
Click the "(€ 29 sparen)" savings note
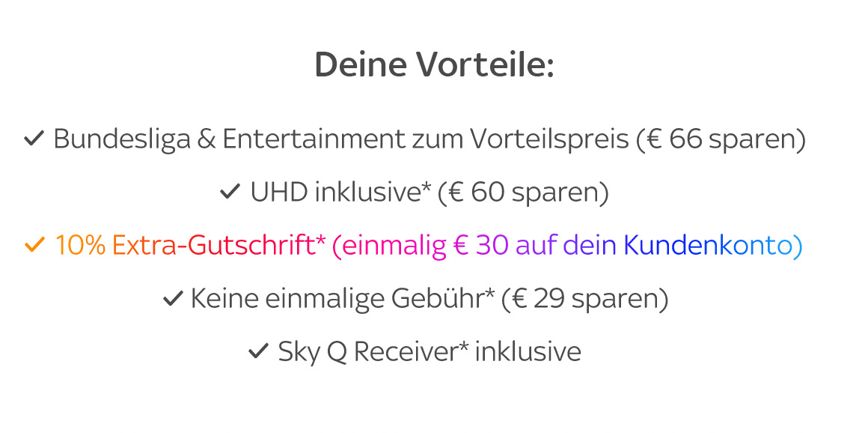point(584,300)
